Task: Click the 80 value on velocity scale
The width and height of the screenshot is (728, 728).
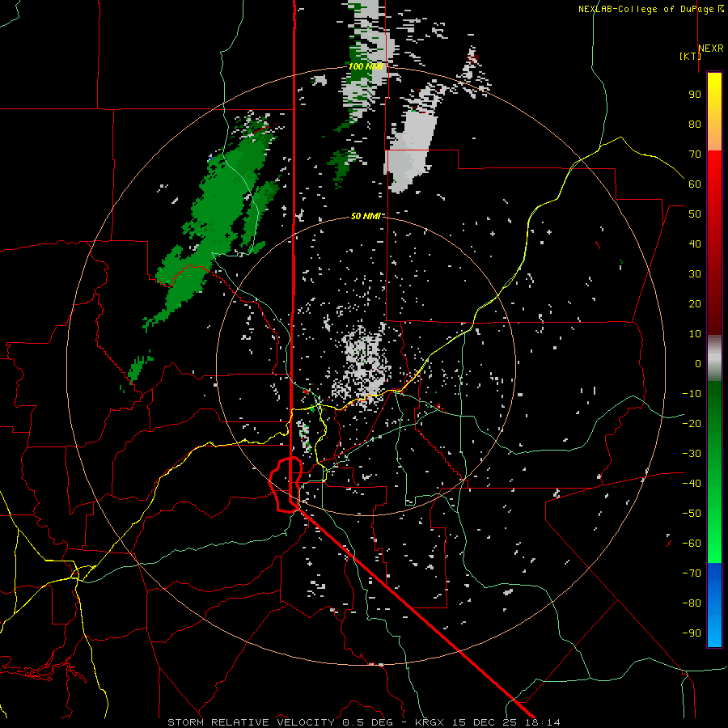Action: 695,124
